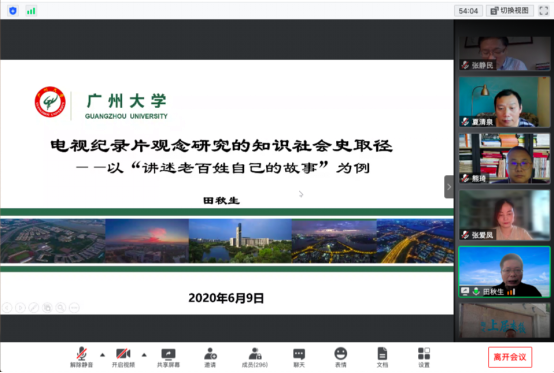
Task: Click the 切换视图 switch view button
Action: [x=510, y=11]
